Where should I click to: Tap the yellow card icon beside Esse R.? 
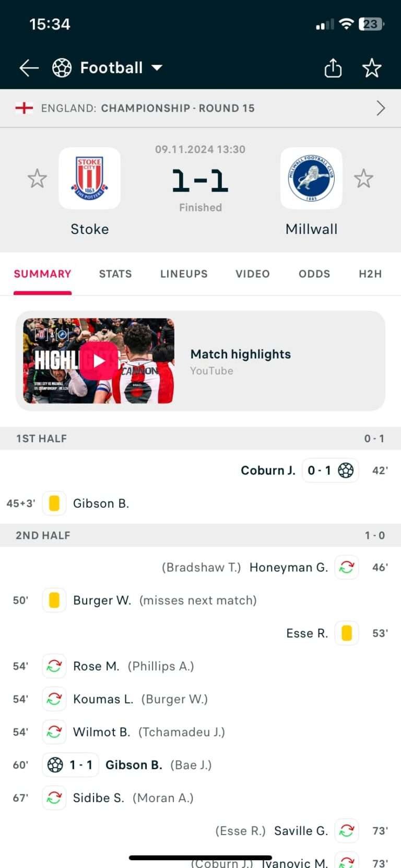346,633
